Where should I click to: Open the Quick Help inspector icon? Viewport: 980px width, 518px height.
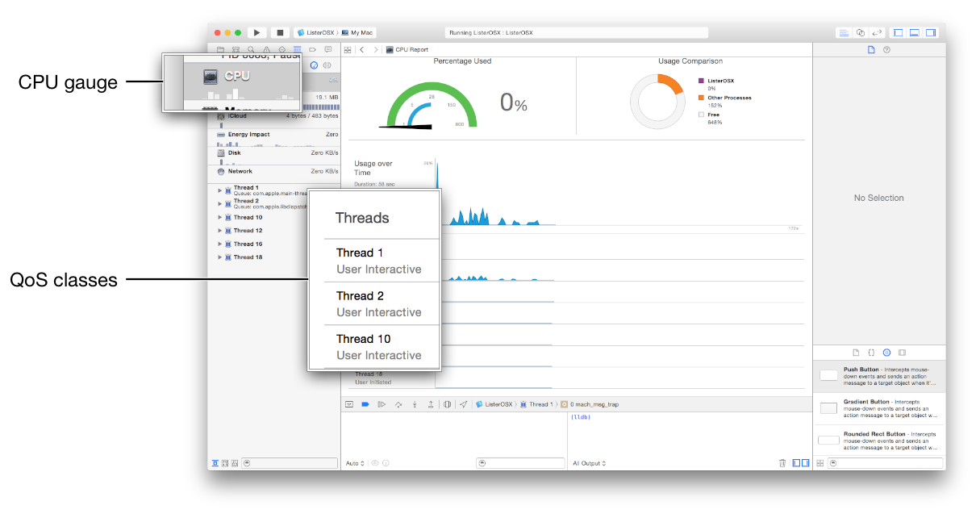886,49
